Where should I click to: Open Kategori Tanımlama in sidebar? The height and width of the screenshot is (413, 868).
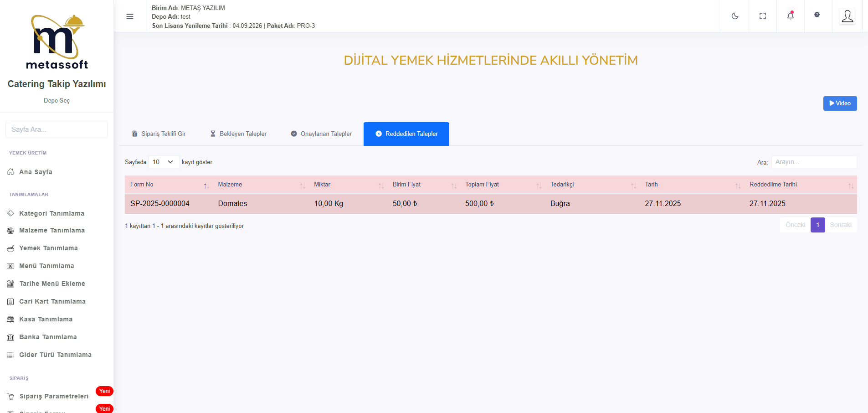click(51, 213)
